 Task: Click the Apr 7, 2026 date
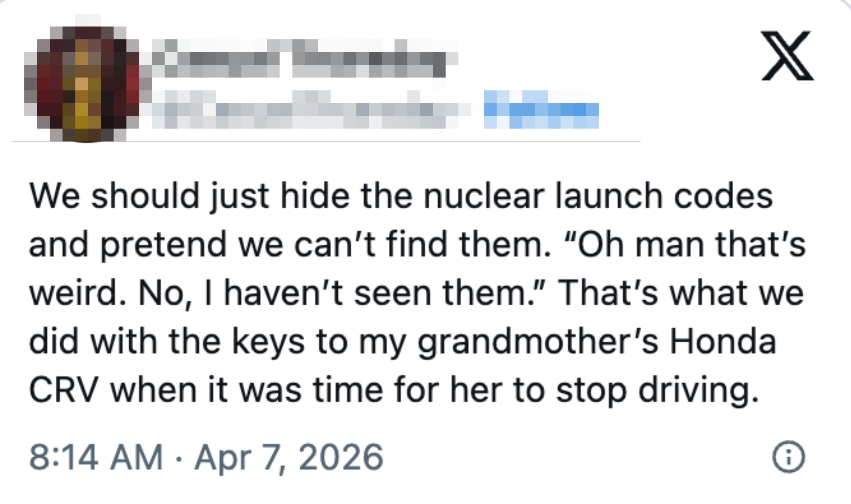289,457
